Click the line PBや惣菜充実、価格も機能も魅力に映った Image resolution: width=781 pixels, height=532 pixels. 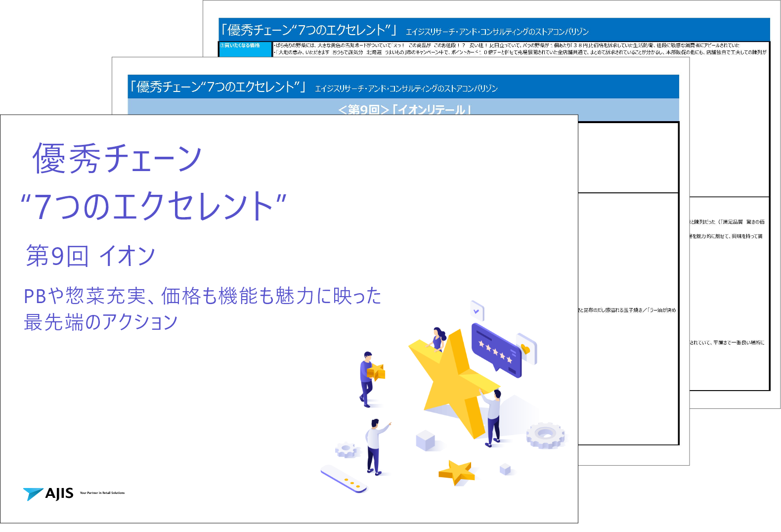(x=203, y=296)
